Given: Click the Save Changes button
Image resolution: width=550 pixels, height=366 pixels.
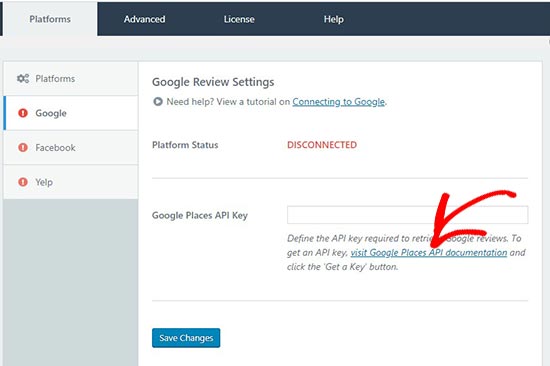Looking at the screenshot, I should tap(186, 338).
